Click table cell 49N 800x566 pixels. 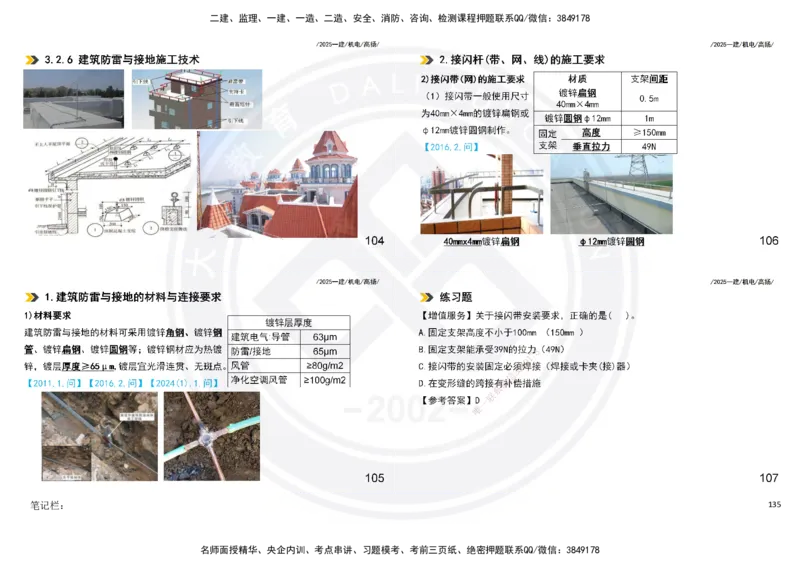pyautogui.click(x=649, y=146)
